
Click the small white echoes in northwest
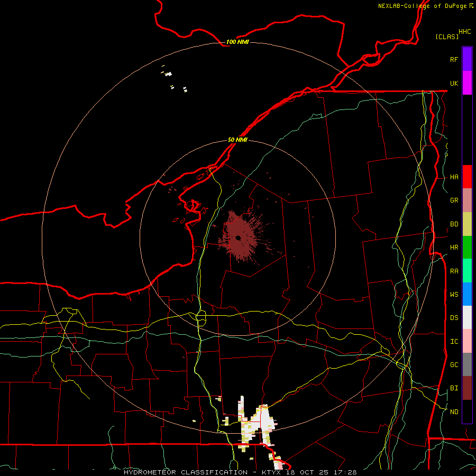coord(175,79)
